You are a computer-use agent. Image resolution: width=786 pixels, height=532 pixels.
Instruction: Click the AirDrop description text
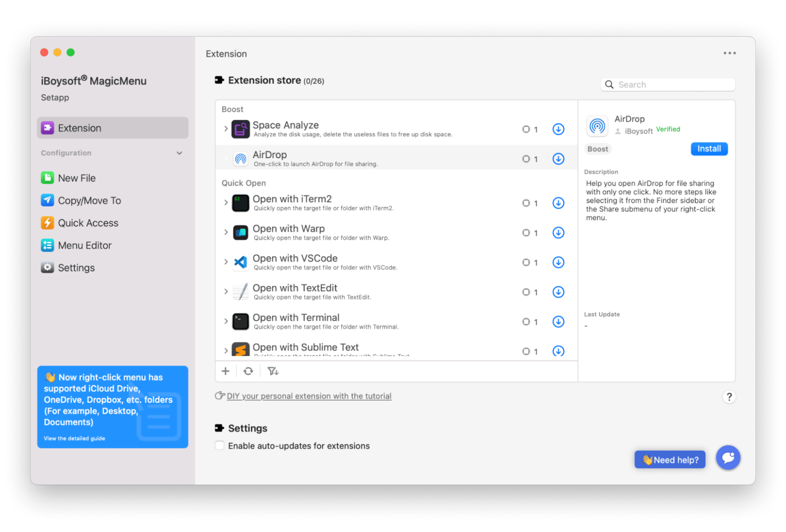(x=651, y=201)
